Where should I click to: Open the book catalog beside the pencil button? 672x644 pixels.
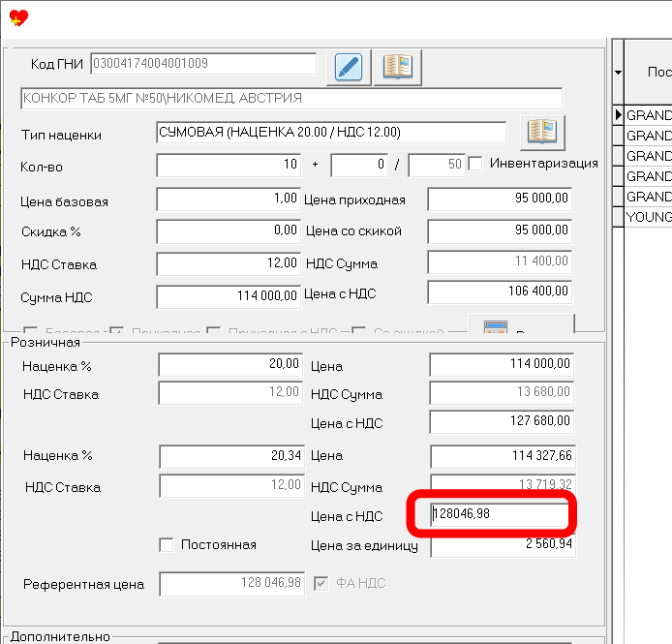point(398,68)
